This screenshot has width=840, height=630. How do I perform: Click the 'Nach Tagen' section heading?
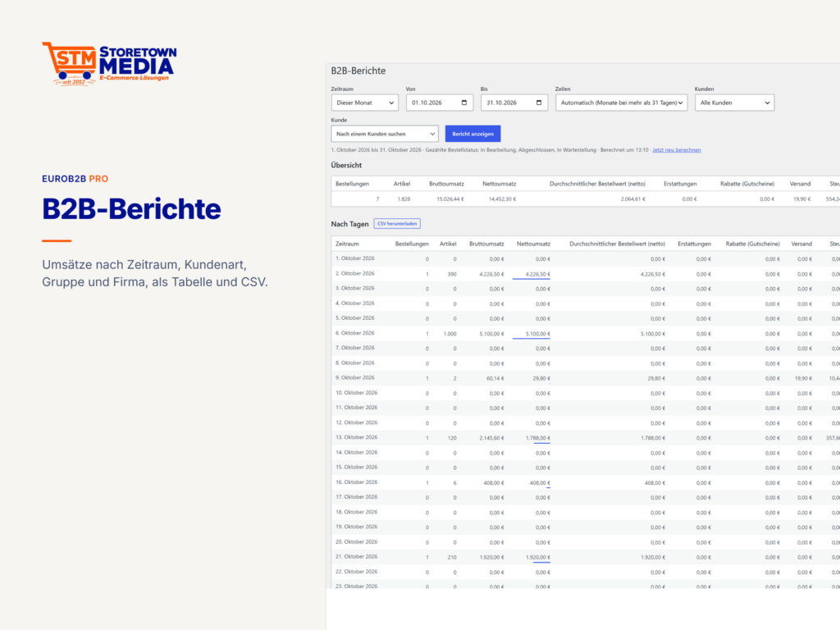(349, 224)
